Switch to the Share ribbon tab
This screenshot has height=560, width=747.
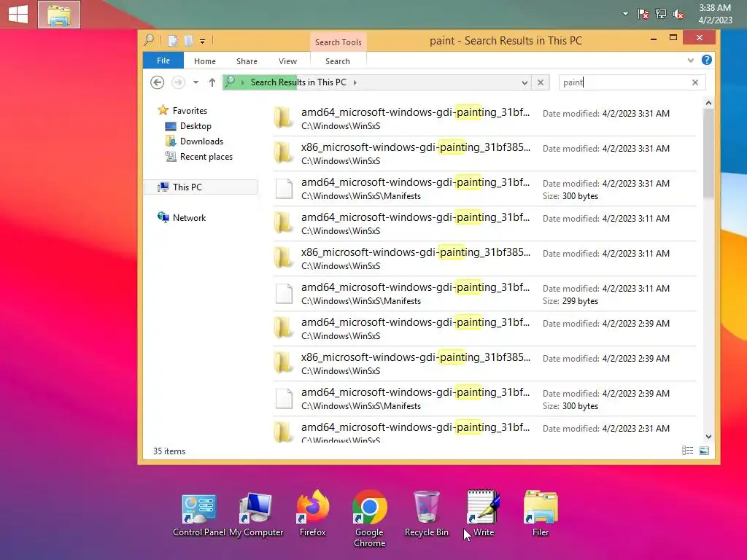click(x=247, y=61)
